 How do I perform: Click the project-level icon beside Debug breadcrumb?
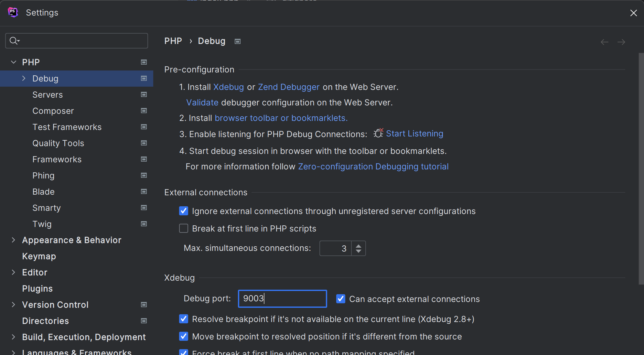(238, 41)
